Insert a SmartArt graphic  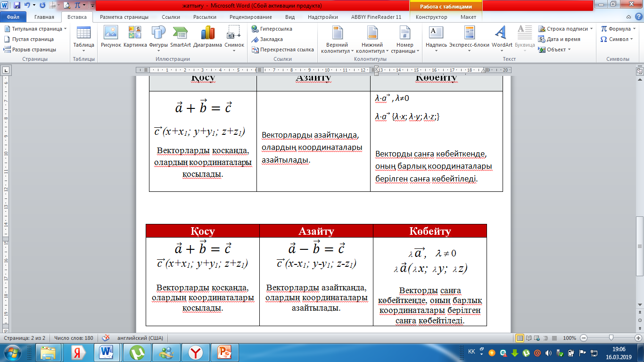point(181,37)
